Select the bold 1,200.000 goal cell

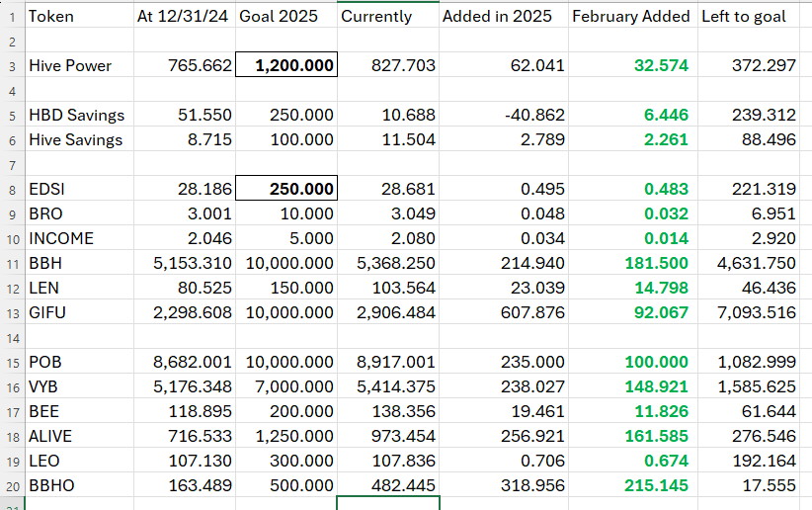(x=286, y=65)
